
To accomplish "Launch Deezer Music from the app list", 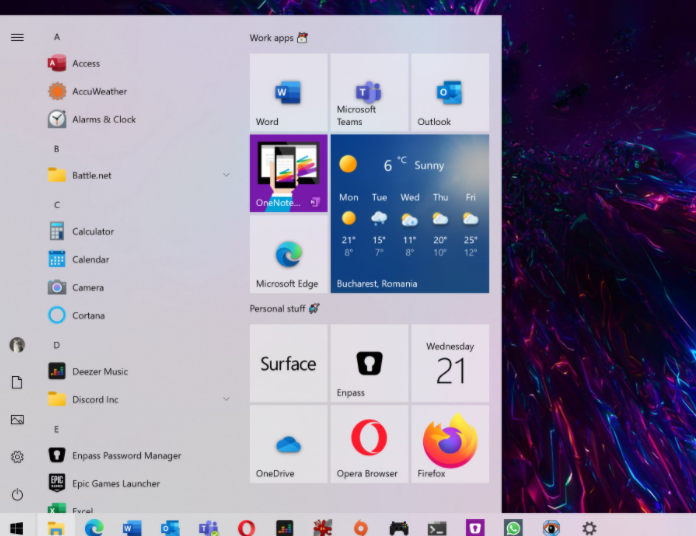I will click(138, 371).
